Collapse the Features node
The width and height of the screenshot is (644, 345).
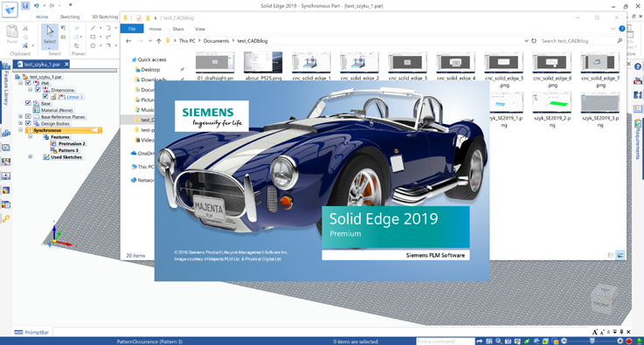pyautogui.click(x=30, y=137)
